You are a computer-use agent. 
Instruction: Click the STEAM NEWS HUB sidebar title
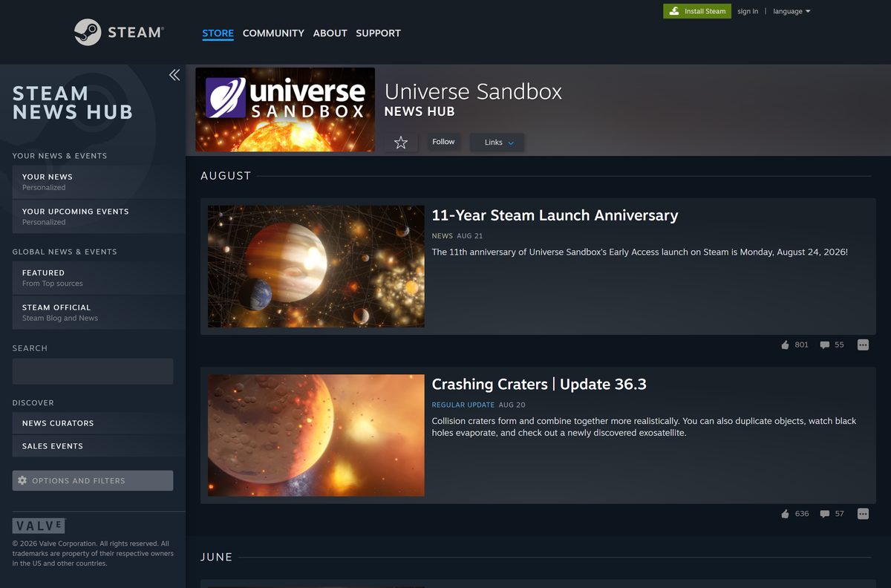click(x=73, y=102)
